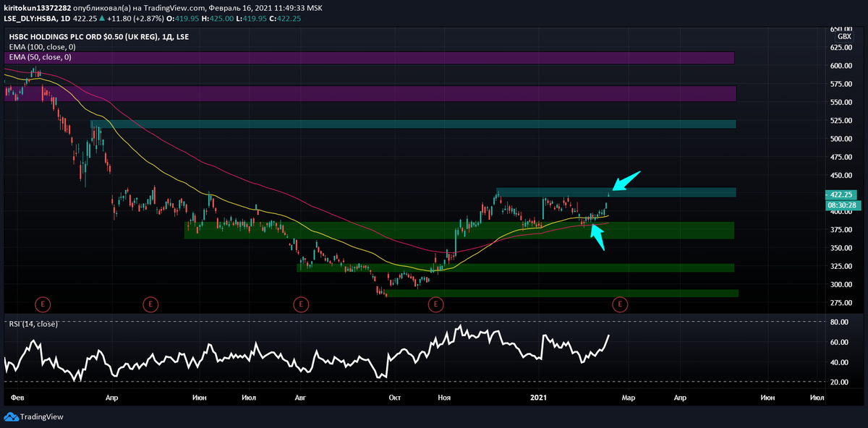Click the 625.00 price axis label
This screenshot has height=428, width=868.
841,47
